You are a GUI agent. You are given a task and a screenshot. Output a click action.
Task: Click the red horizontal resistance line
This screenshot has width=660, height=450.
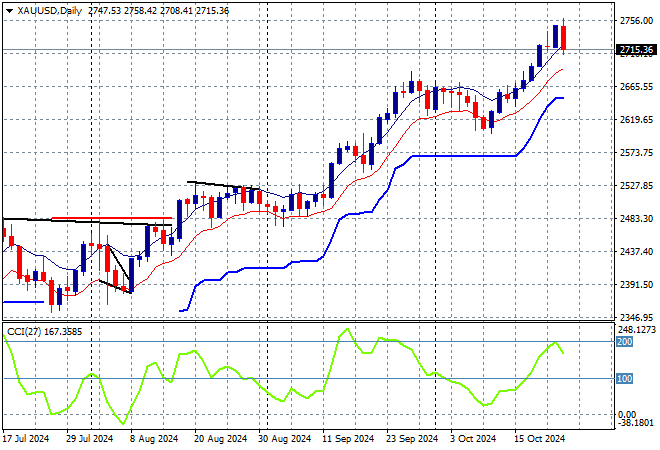point(110,218)
